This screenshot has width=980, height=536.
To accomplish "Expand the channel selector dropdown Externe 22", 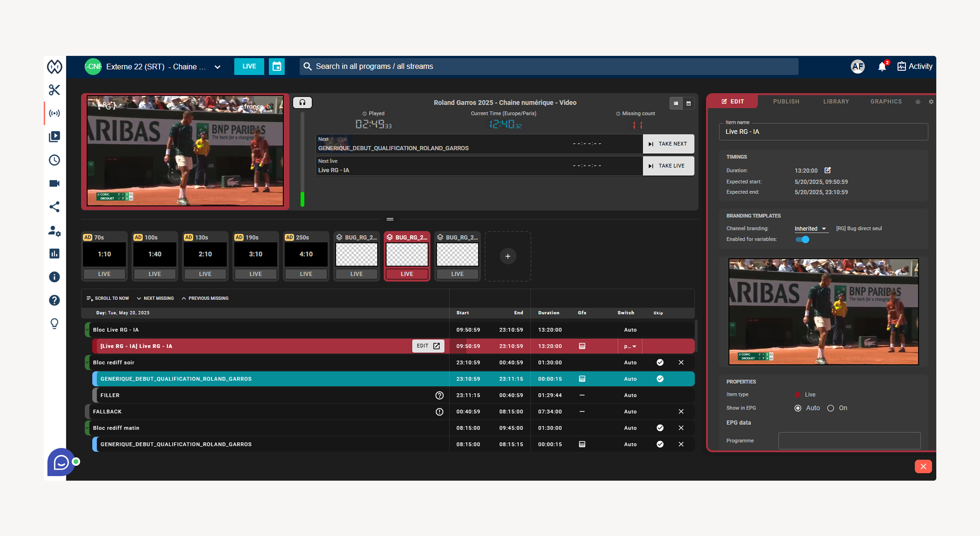I will click(217, 67).
